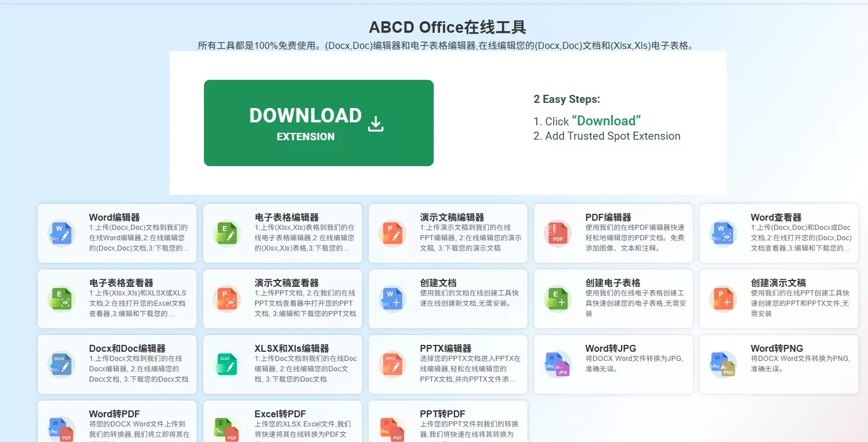Click the 创建演示文稿 create presentation icon
The height and width of the screenshot is (442, 868).
pyautogui.click(x=722, y=298)
